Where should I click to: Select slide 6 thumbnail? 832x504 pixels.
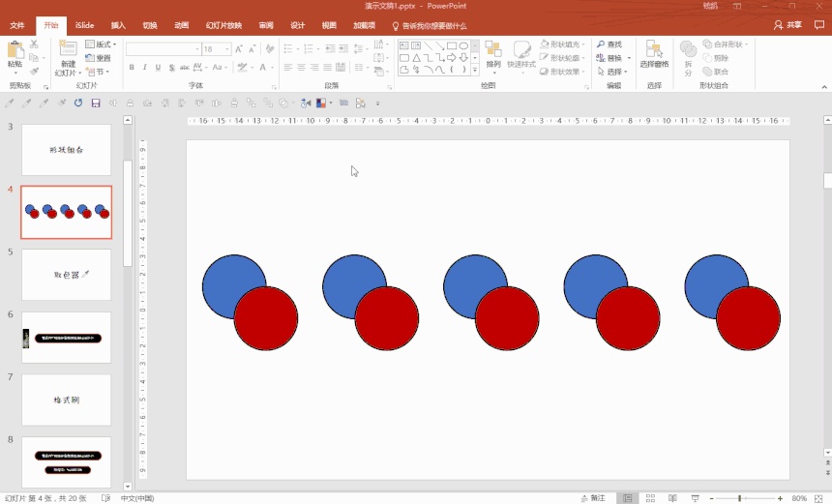pyautogui.click(x=66, y=338)
